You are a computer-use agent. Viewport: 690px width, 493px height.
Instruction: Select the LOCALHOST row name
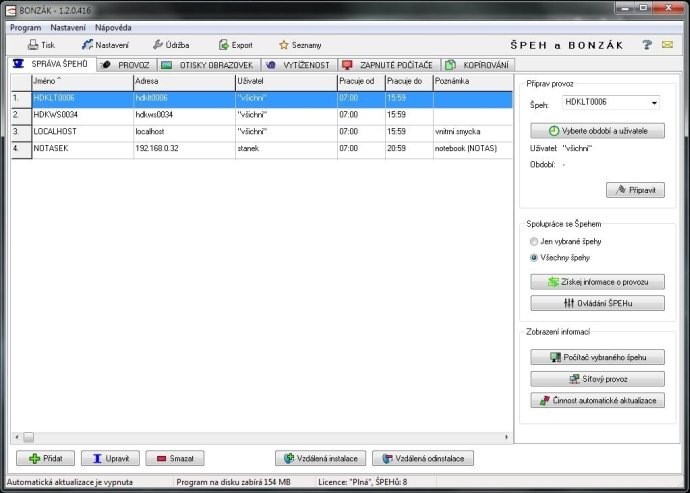pyautogui.click(x=55, y=131)
